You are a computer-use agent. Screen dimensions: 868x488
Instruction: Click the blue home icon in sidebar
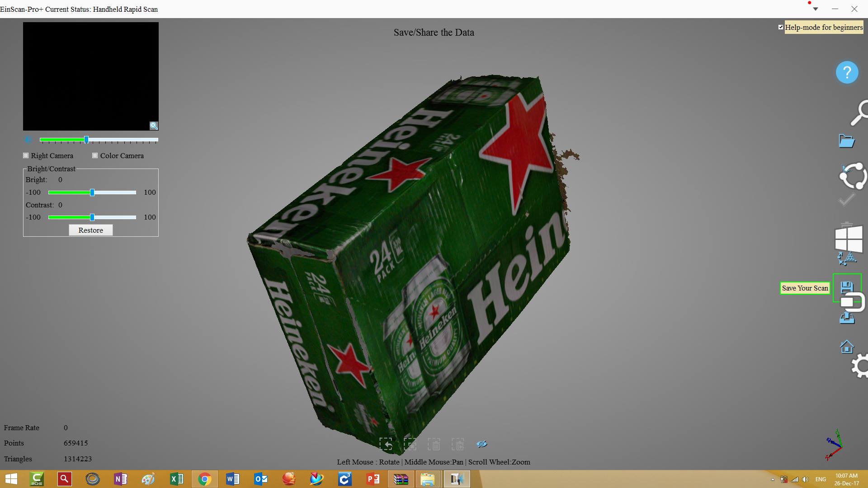click(847, 347)
